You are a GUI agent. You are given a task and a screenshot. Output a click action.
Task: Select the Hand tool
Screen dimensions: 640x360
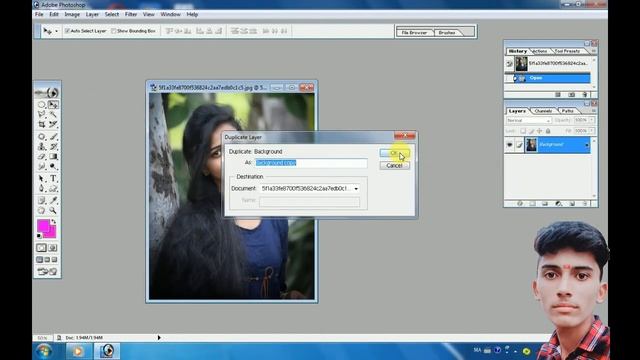pyautogui.click(x=42, y=210)
